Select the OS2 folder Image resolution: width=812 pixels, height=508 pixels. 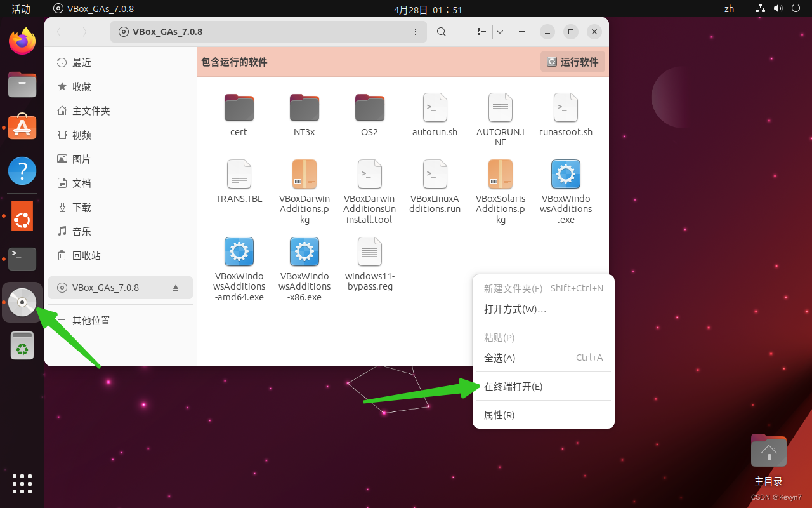(x=370, y=115)
